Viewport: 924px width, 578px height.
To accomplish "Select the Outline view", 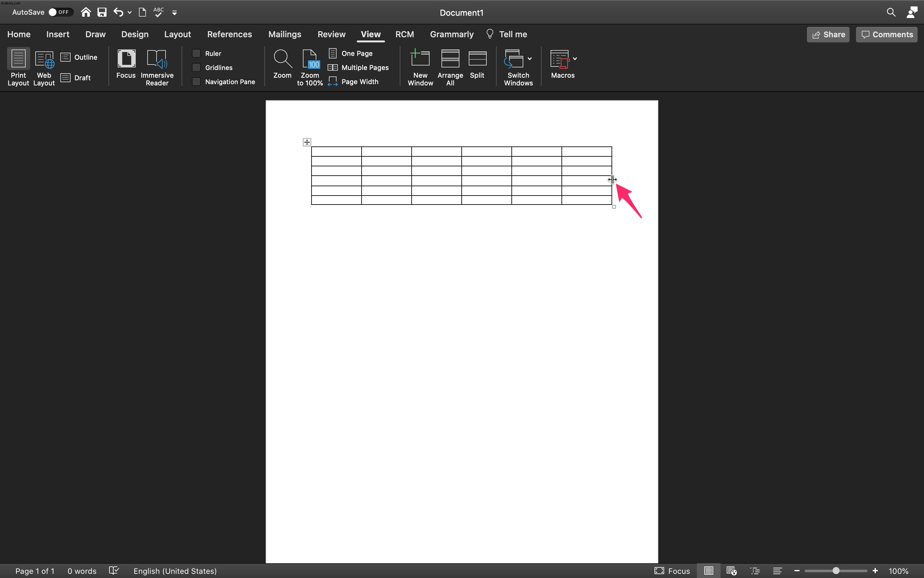I will [79, 57].
